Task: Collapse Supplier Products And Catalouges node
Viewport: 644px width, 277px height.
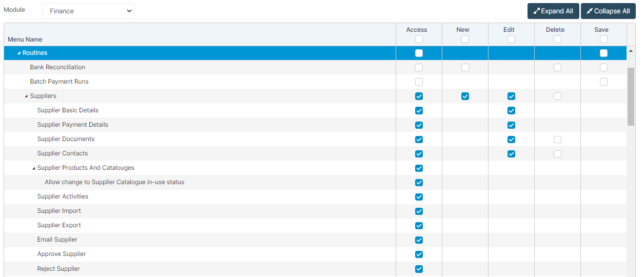Action: [x=34, y=168]
